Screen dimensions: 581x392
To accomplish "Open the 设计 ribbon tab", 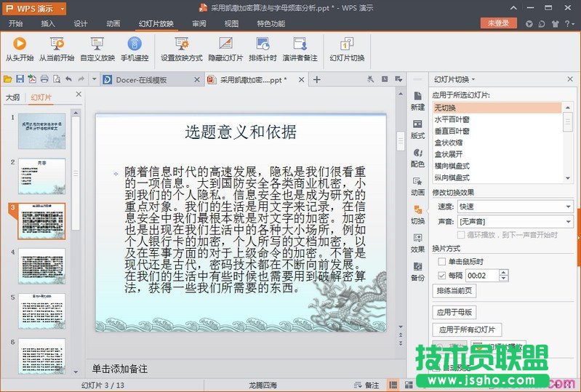I will (81, 24).
